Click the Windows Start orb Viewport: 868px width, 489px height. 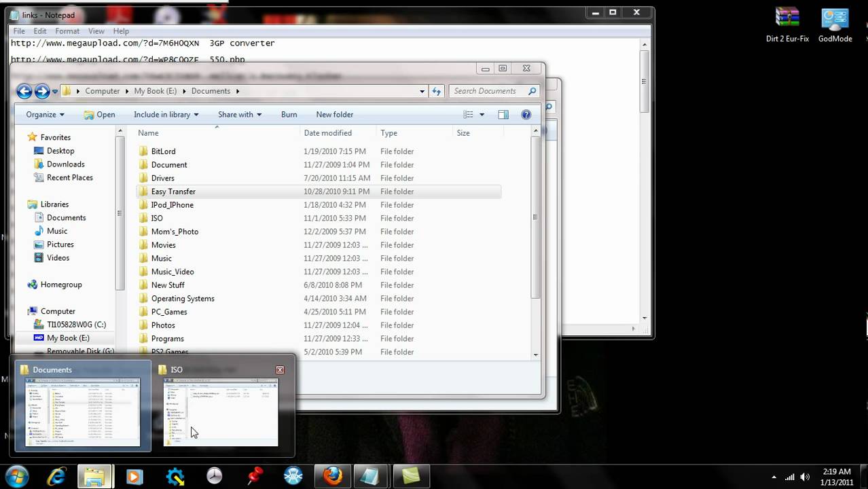[x=16, y=476]
